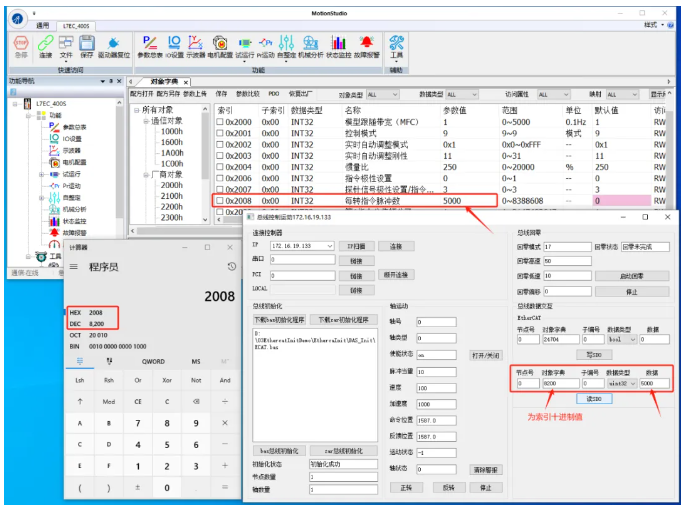Switch to the L7EC_400S ribbon tab
The image size is (686, 510).
[76, 26]
